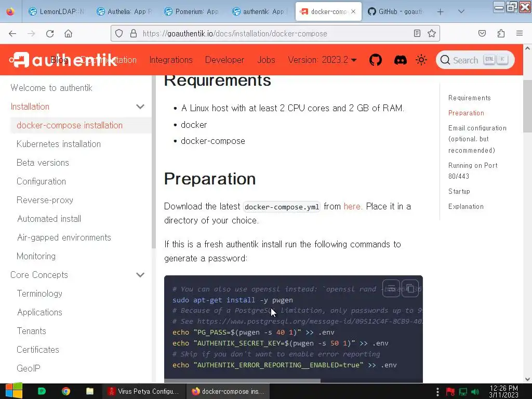Screen dimensions: 532x399
Task: Toggle reader view icon in address bar
Action: coord(417,33)
